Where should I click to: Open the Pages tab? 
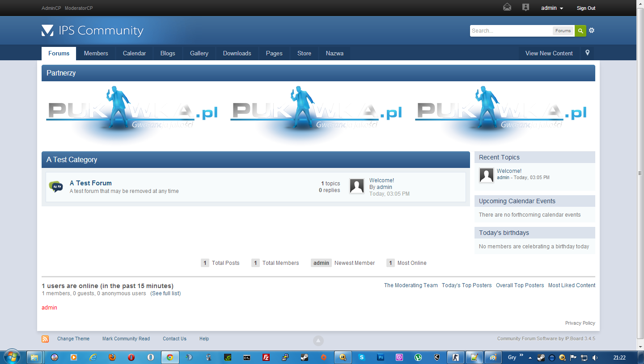coord(274,53)
